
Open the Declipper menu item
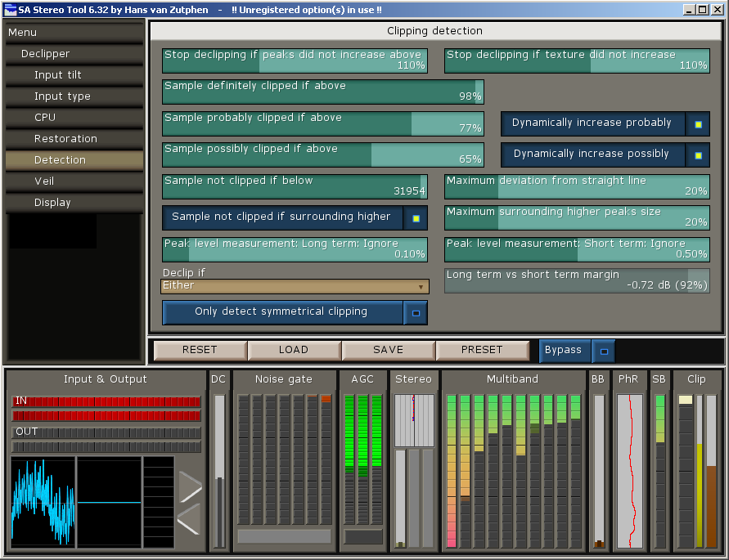[74, 54]
